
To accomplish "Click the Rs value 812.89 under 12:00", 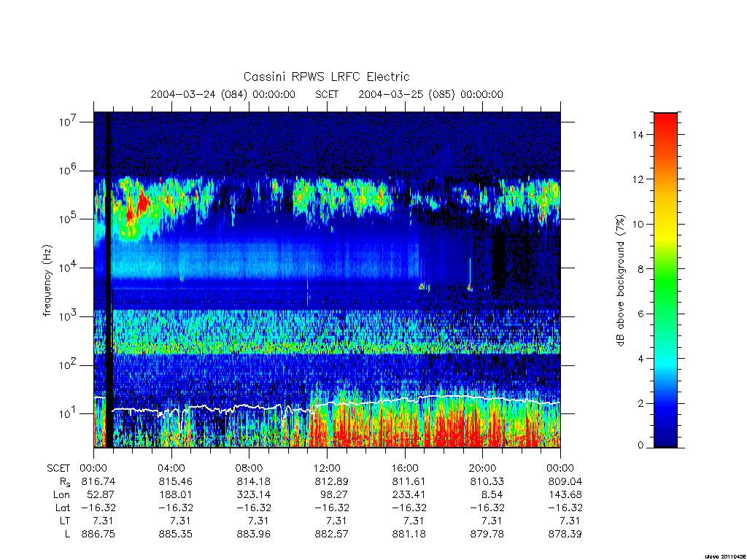I will pos(332,481).
